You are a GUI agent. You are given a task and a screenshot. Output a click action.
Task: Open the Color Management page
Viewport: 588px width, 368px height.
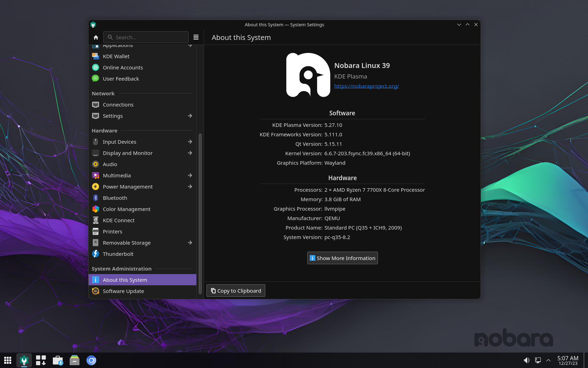pyautogui.click(x=142, y=209)
